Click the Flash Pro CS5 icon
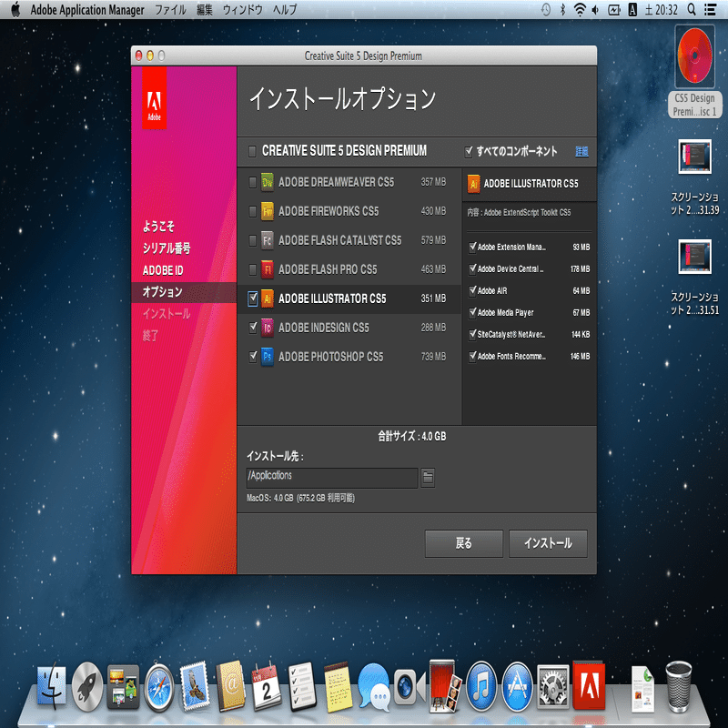The height and width of the screenshot is (728, 728). coord(267,269)
